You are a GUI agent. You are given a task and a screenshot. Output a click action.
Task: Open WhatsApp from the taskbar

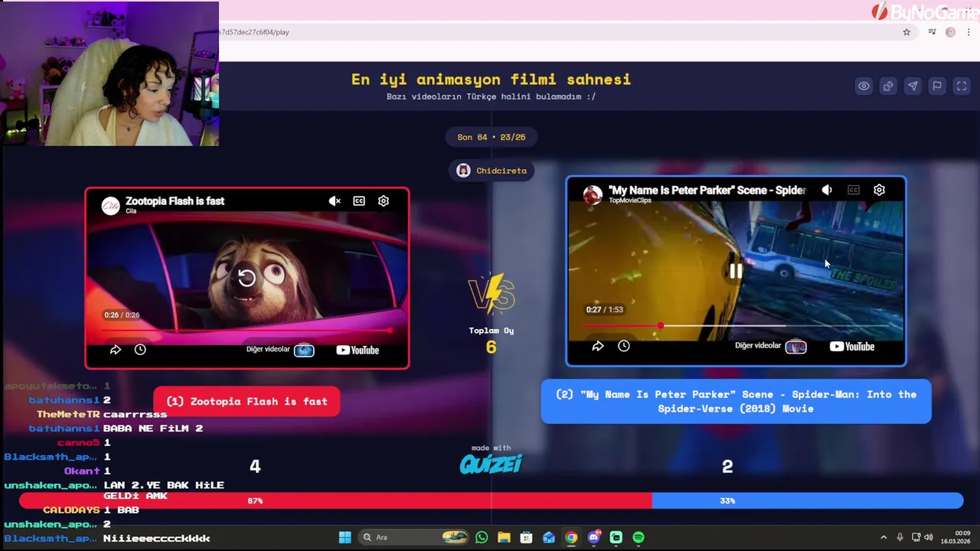click(x=482, y=537)
